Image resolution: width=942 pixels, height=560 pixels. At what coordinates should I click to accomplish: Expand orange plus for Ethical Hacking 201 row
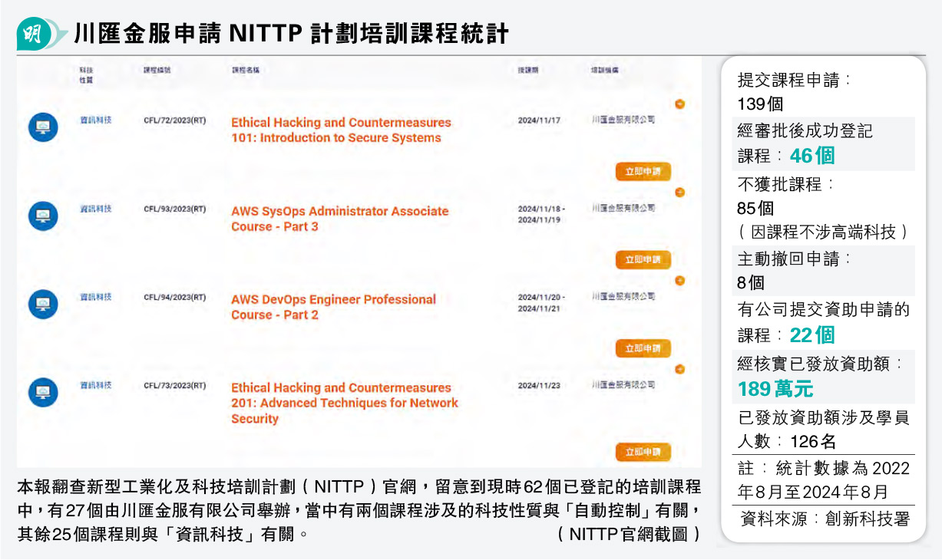coord(679,370)
